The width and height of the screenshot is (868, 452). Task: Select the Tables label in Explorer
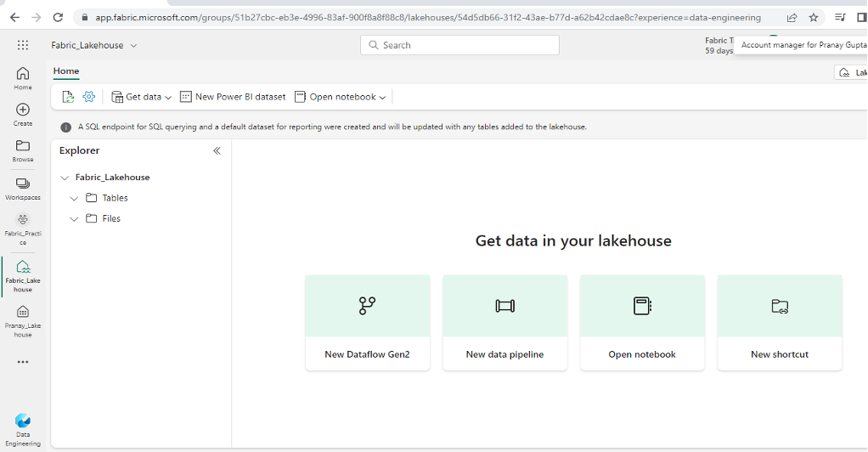pyautogui.click(x=116, y=198)
